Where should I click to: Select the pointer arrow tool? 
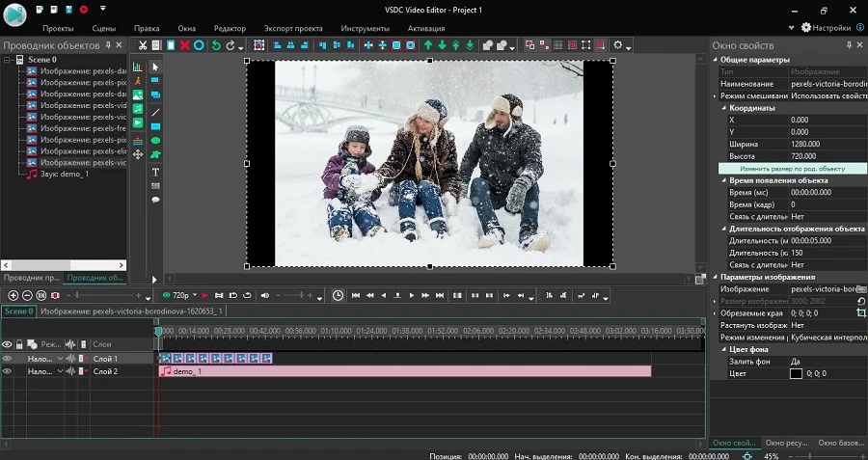pos(155,67)
